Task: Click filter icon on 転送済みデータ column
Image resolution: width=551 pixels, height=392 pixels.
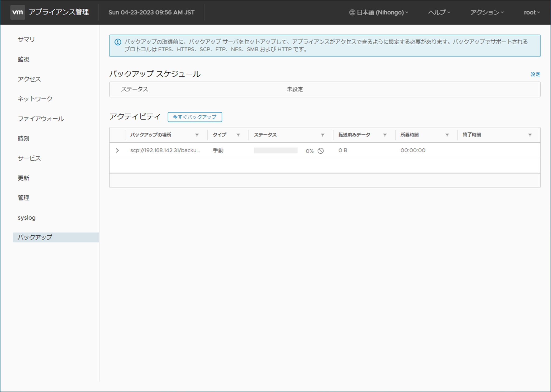Action: [x=385, y=135]
